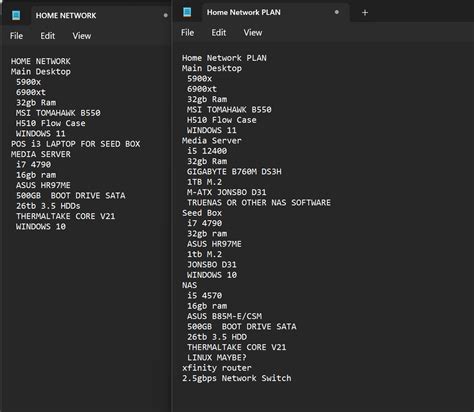The image size is (474, 412).
Task: Click 'MSI TOMAHAWK B550' in HOME NETWORK window
Action: tap(58, 113)
